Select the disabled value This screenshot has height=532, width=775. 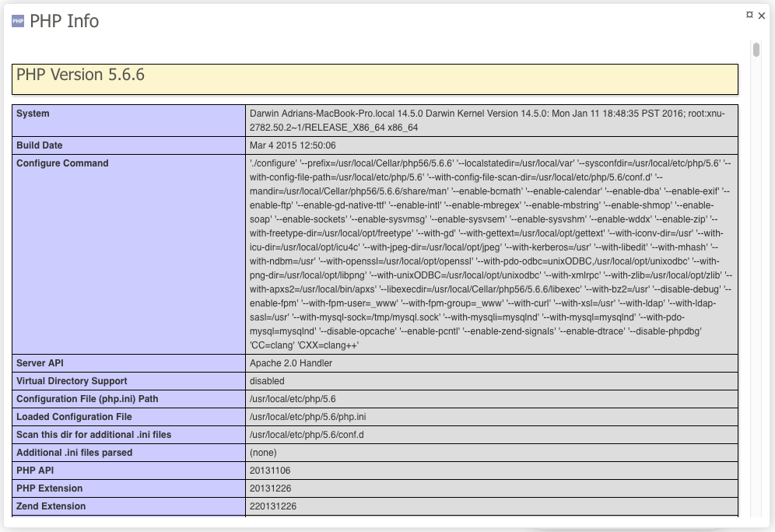point(267,381)
